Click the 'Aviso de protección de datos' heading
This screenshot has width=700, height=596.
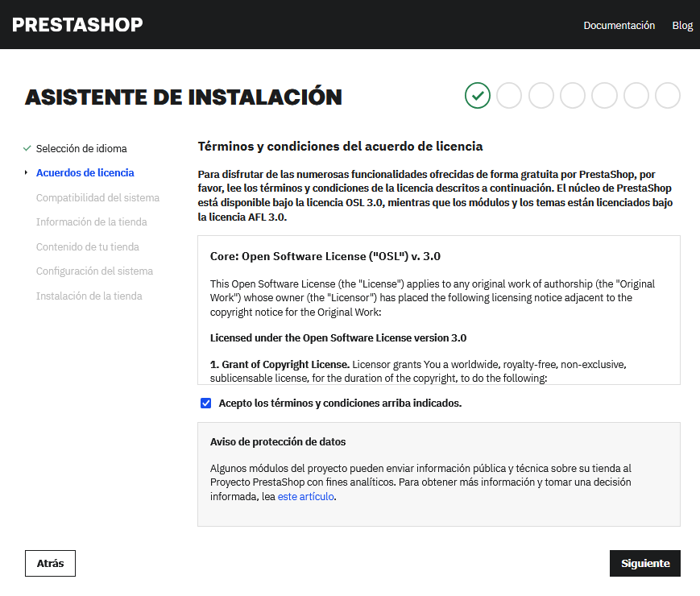point(278,442)
